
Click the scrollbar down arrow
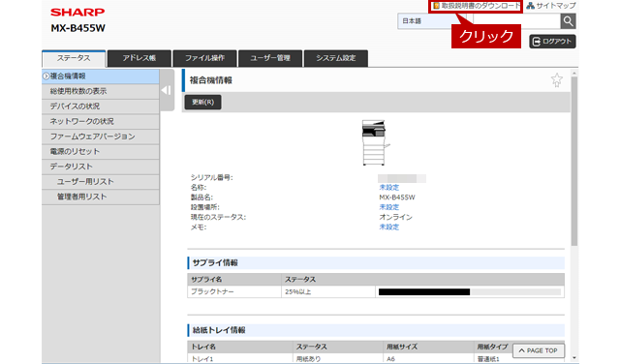click(x=574, y=358)
